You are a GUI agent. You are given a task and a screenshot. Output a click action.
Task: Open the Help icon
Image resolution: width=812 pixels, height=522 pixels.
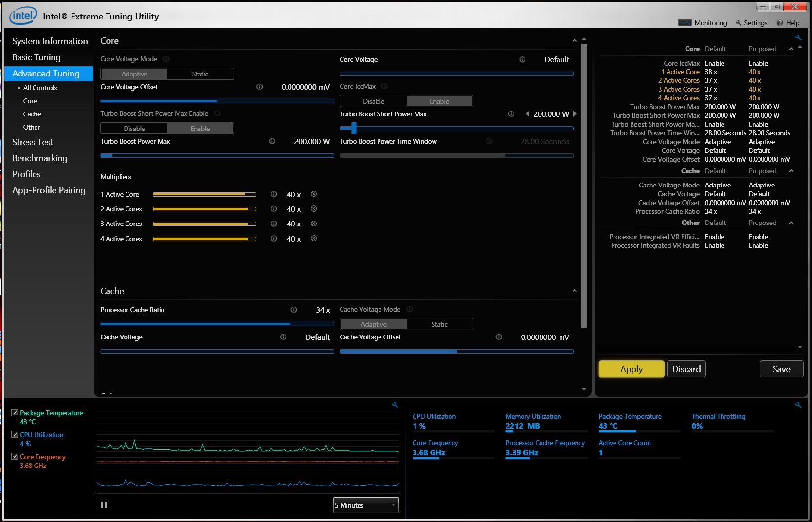(x=780, y=23)
